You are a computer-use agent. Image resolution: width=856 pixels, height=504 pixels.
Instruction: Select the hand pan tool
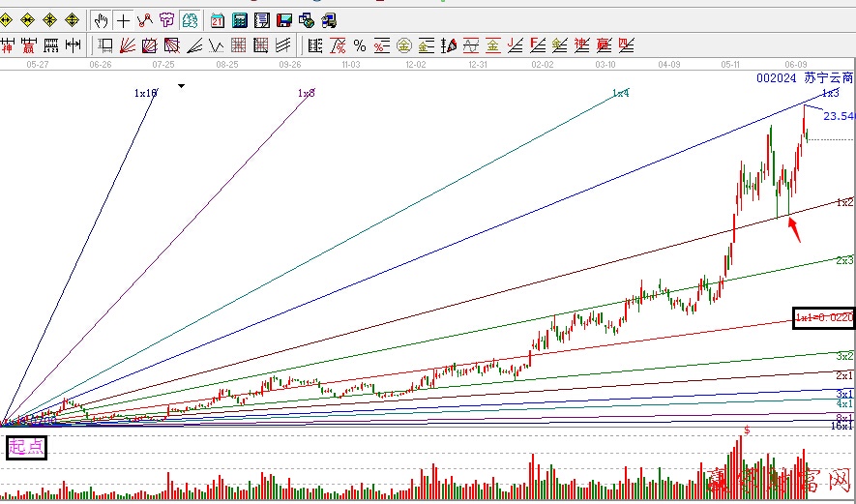(x=102, y=19)
